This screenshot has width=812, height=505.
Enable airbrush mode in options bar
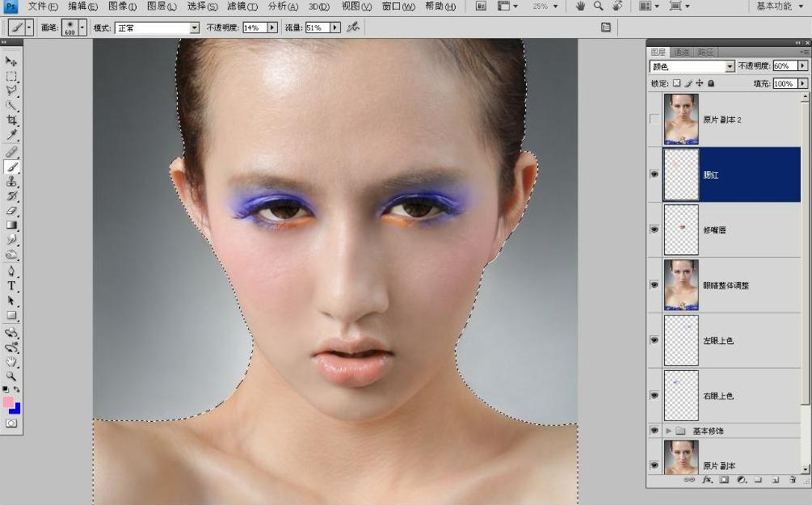coord(354,27)
